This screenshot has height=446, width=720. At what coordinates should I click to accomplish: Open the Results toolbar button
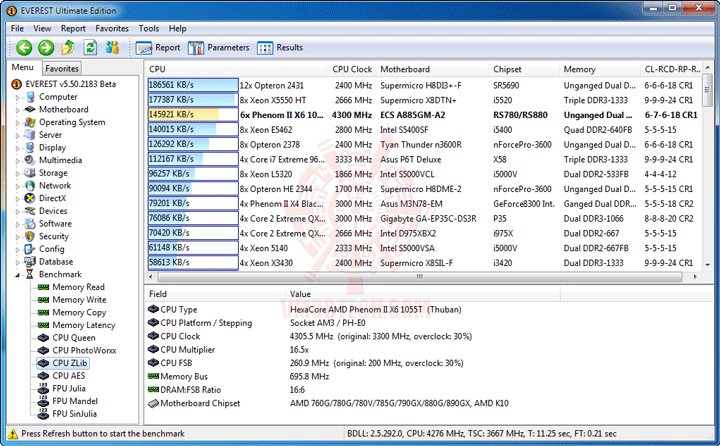coord(280,48)
